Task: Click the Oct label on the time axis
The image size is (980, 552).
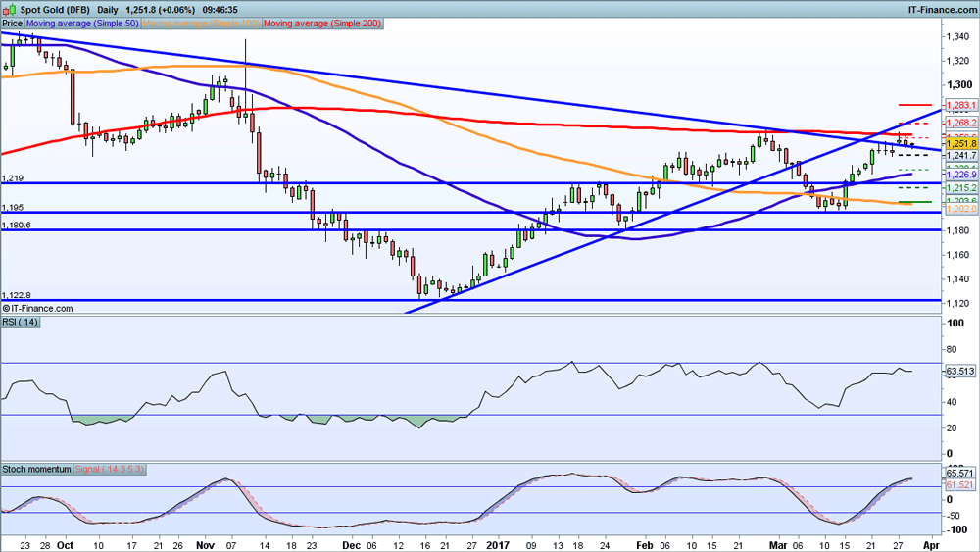Action: [x=65, y=545]
